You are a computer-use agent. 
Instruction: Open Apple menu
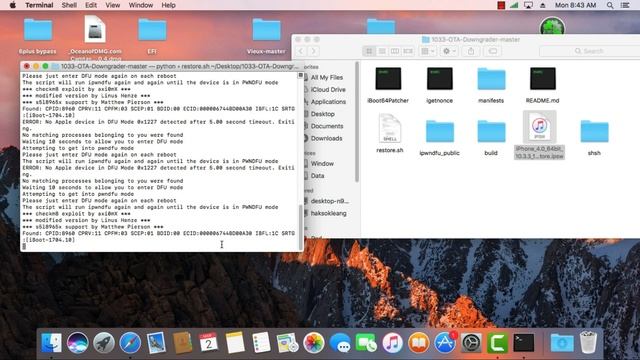(13, 5)
